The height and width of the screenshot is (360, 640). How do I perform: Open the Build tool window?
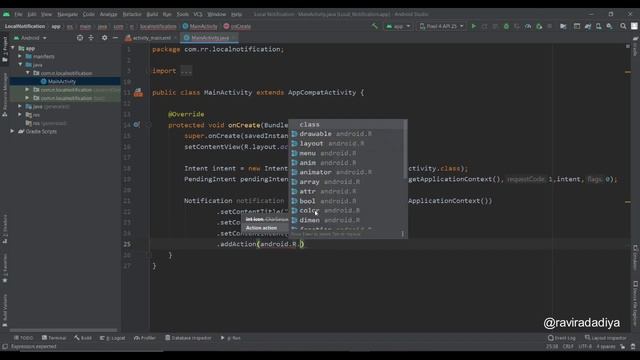[83, 338]
